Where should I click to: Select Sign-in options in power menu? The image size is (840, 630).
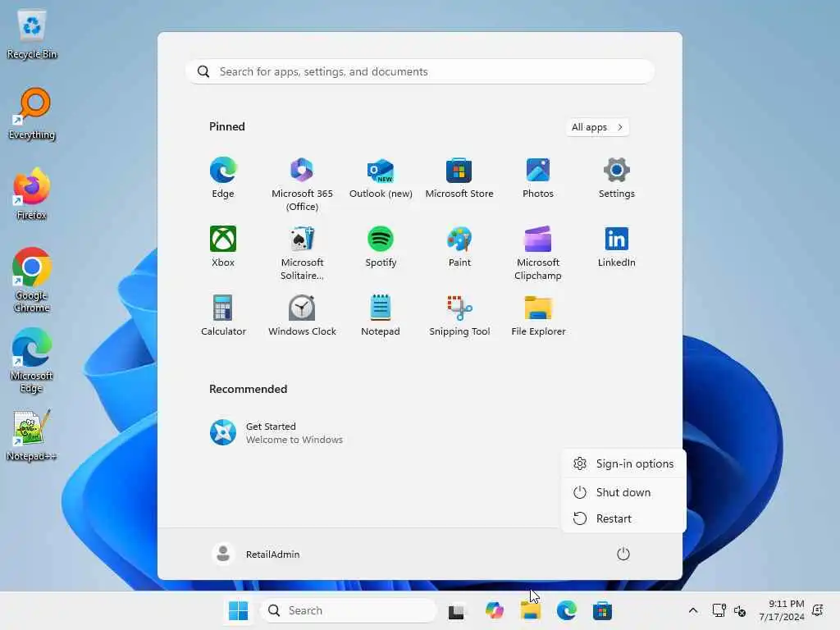point(623,464)
